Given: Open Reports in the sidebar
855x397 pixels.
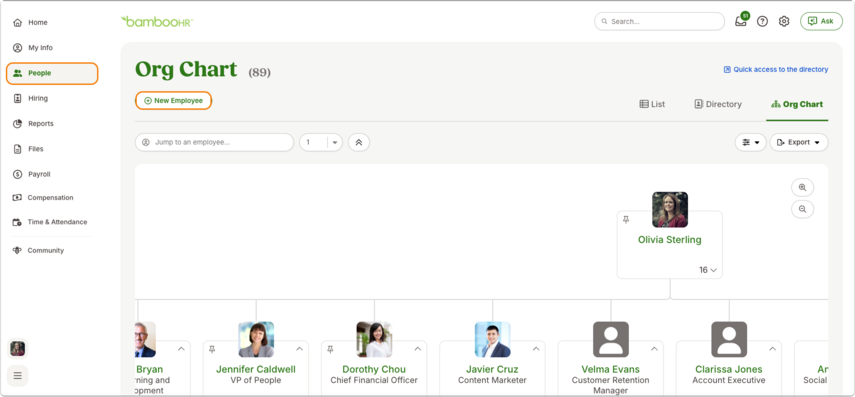Looking at the screenshot, I should [x=34, y=123].
